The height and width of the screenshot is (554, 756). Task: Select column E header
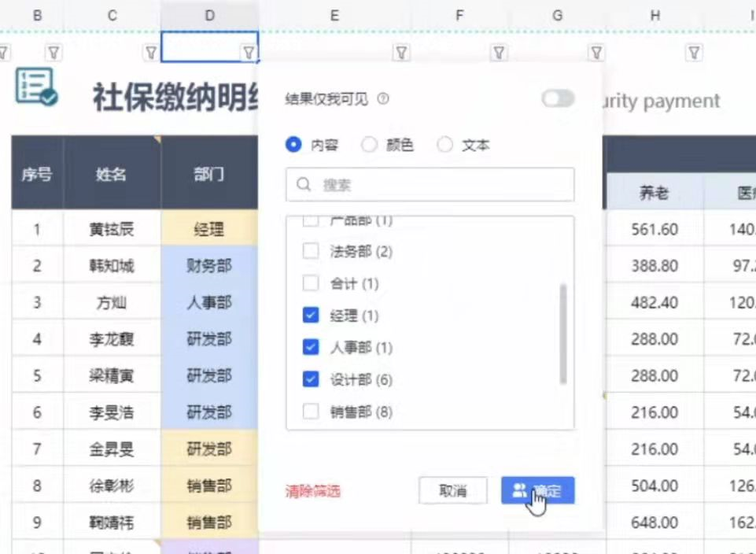click(334, 16)
